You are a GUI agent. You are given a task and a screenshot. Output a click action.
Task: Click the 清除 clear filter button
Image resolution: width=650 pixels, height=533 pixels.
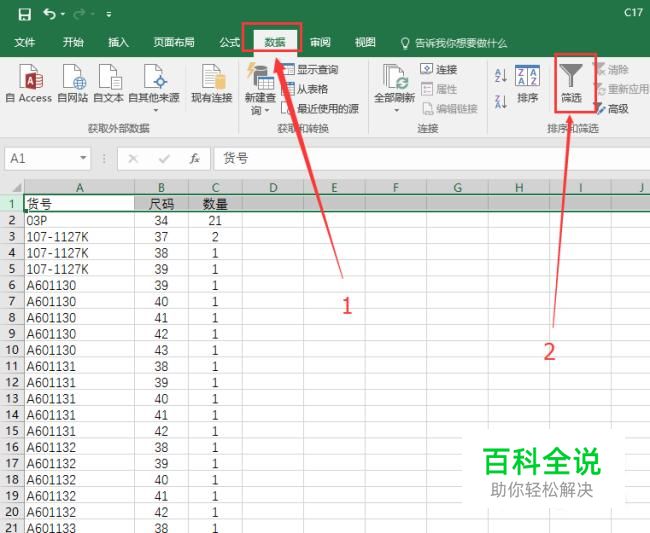(611, 69)
